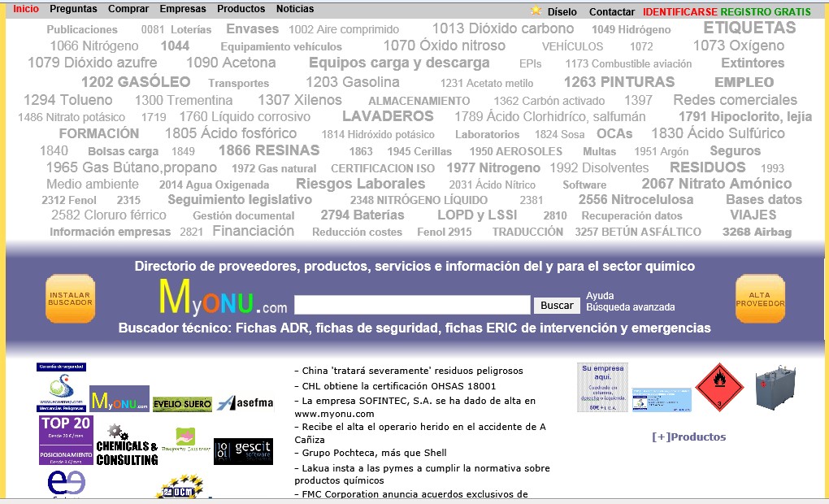Open the red flammable hazard diamond image
Image resolution: width=829 pixels, height=504 pixels.
[x=719, y=387]
